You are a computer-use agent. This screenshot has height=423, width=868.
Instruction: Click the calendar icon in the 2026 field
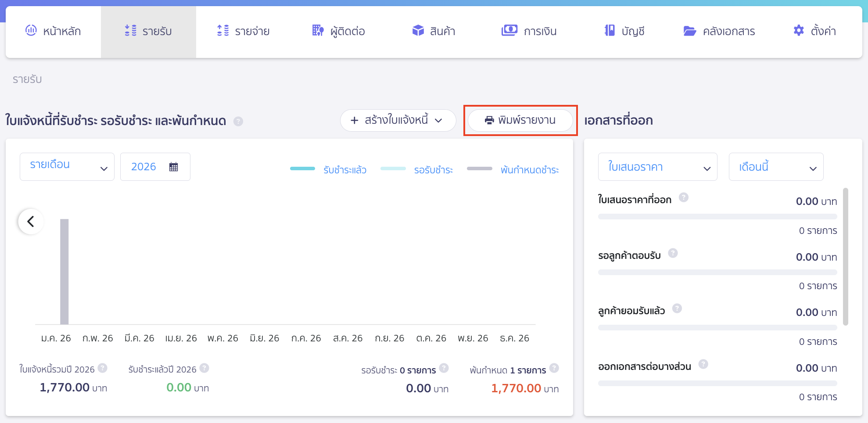click(173, 167)
